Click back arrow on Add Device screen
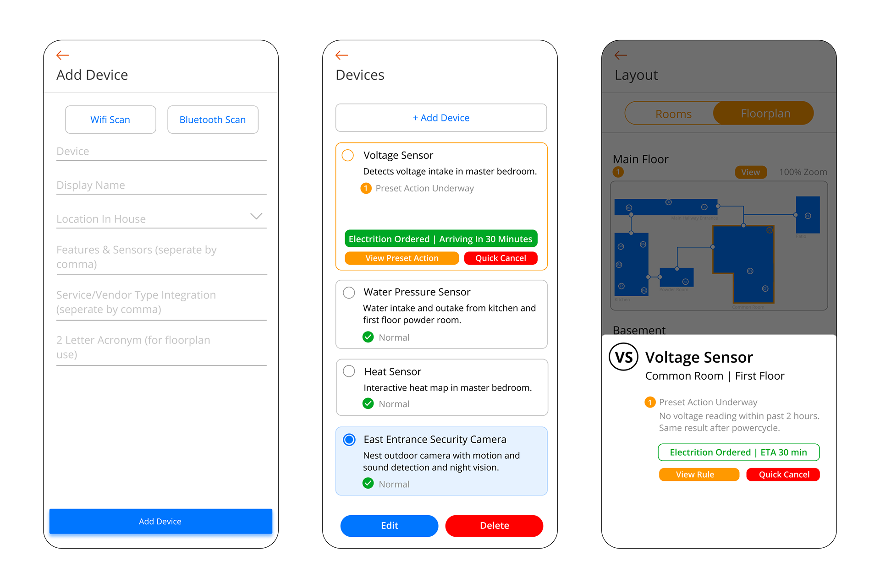Screen dimensions: 880x588 tap(62, 55)
